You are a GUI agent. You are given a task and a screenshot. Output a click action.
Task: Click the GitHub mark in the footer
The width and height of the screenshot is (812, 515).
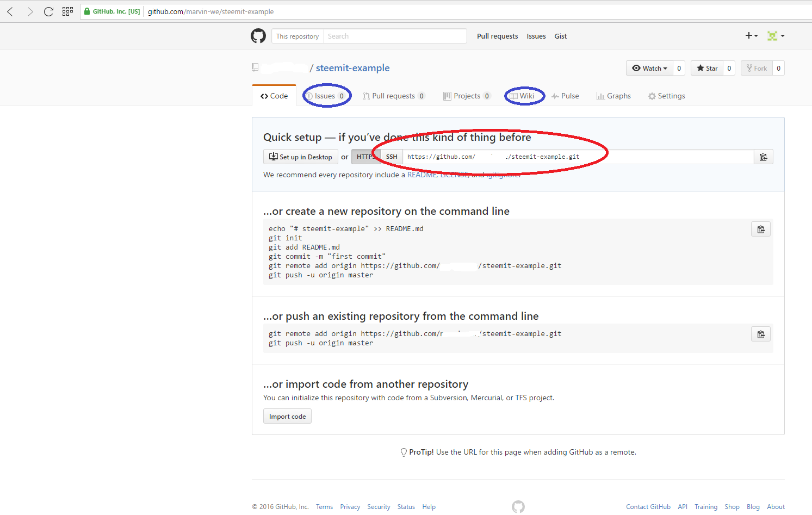pos(518,506)
